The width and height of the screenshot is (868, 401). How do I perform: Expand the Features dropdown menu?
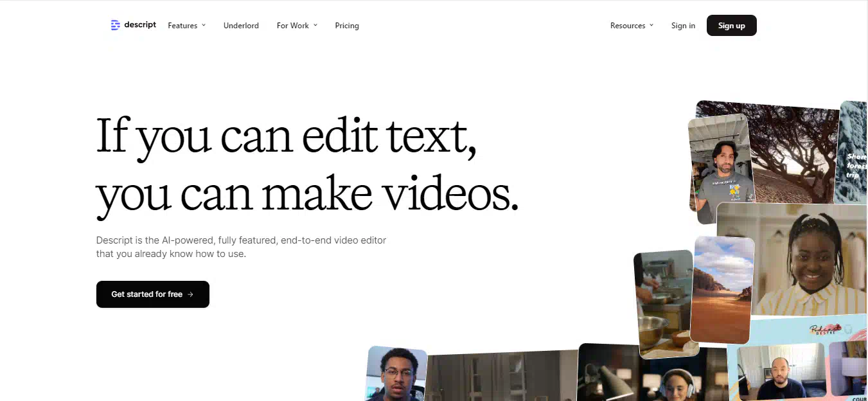click(x=187, y=26)
